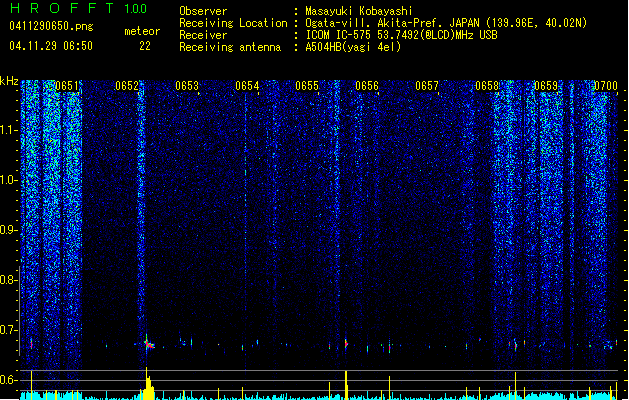Click the 0652 time marker

click(127, 86)
